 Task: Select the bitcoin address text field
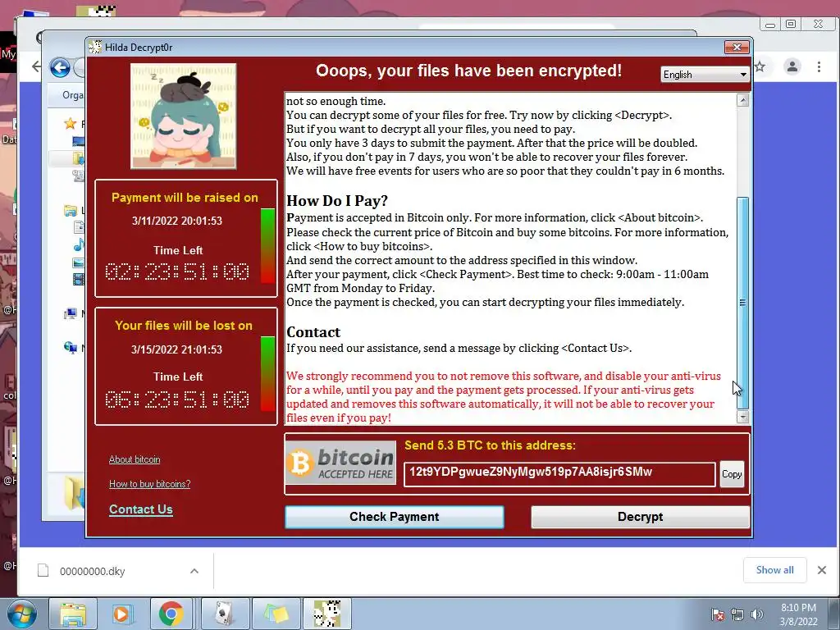pos(559,474)
